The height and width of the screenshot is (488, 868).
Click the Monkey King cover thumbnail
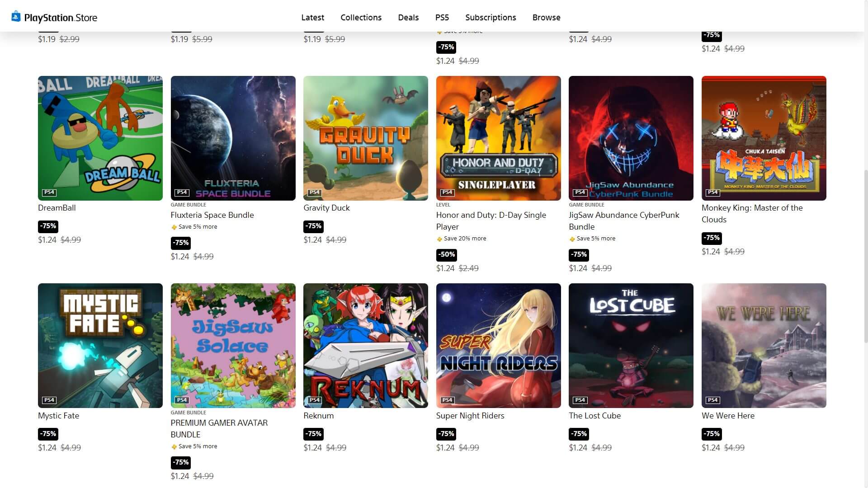tap(764, 138)
